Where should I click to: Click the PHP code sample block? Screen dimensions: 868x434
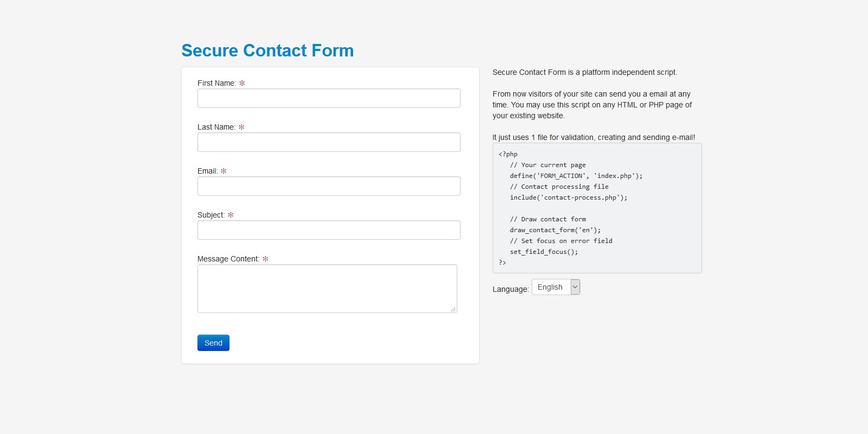[597, 208]
